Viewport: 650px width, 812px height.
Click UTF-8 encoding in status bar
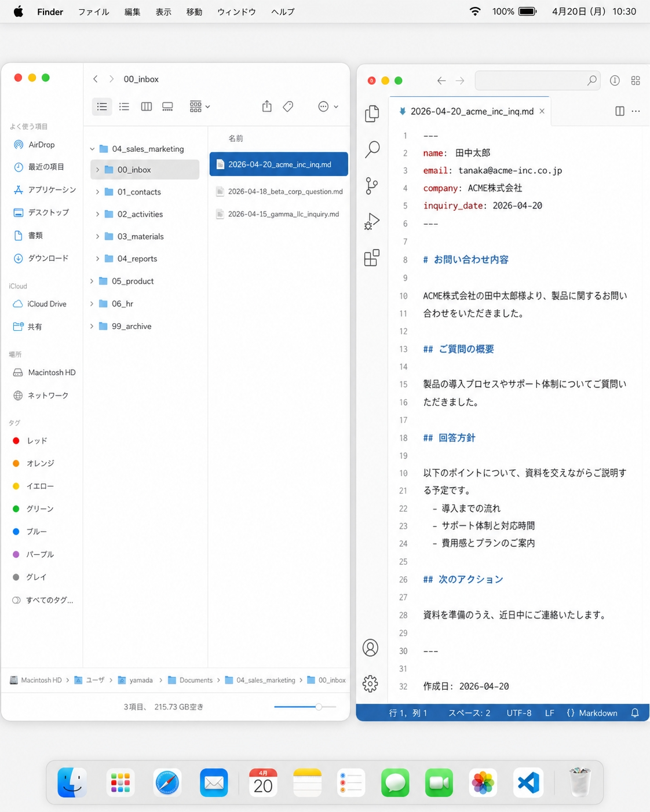519,713
